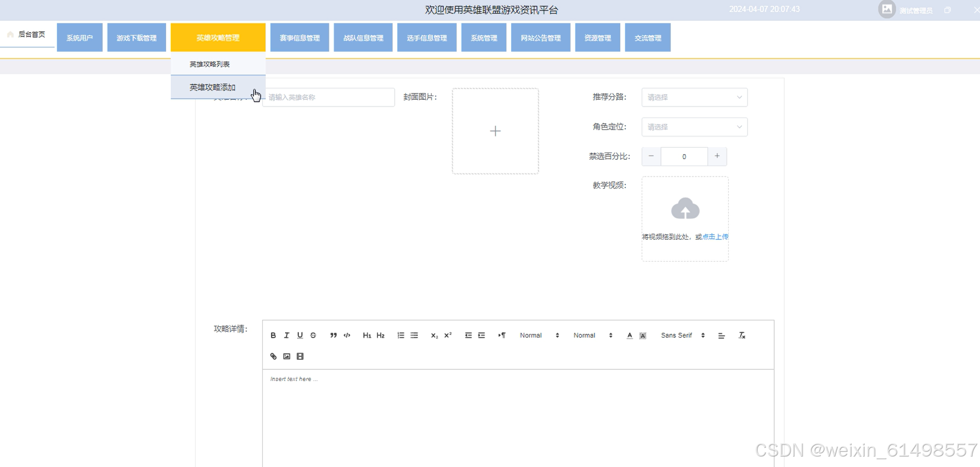
Task: Open the text alignment options
Action: pyautogui.click(x=722, y=335)
